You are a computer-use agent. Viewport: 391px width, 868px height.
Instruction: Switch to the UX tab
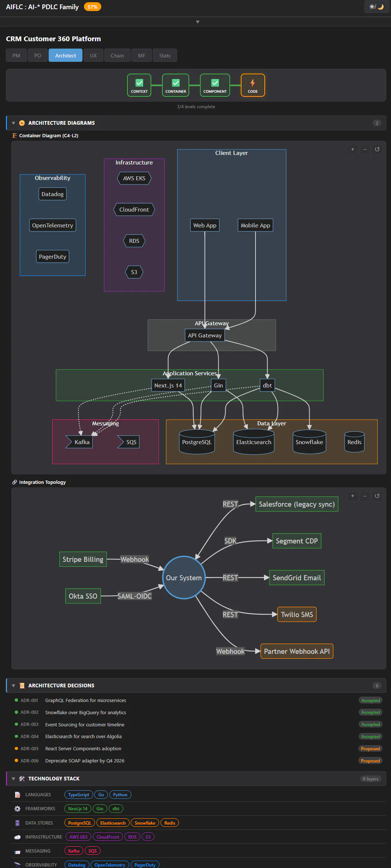coord(94,56)
